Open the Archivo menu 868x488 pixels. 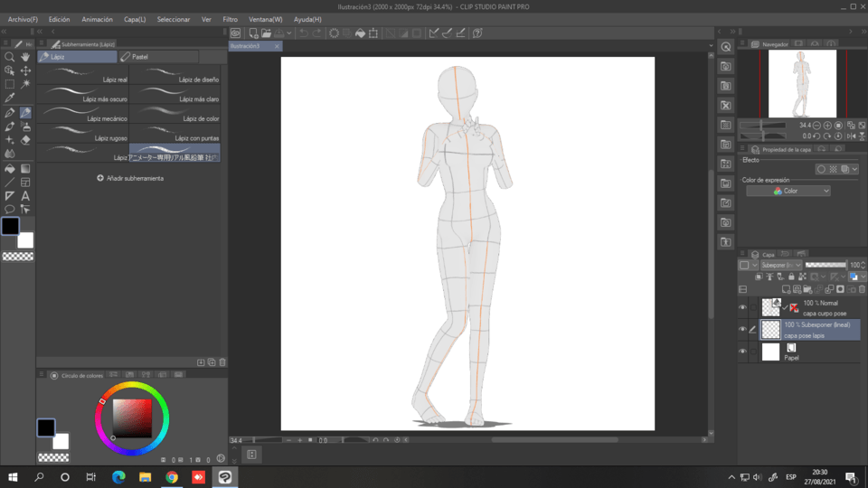[23, 19]
